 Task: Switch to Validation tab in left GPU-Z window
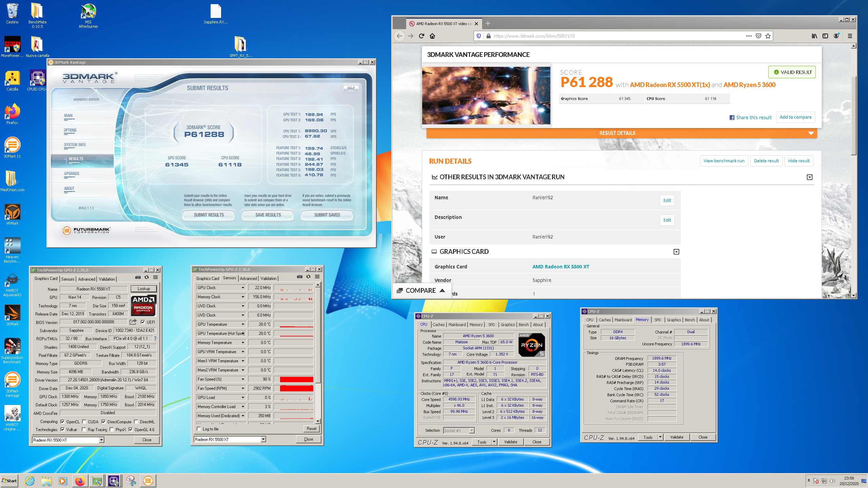click(107, 279)
